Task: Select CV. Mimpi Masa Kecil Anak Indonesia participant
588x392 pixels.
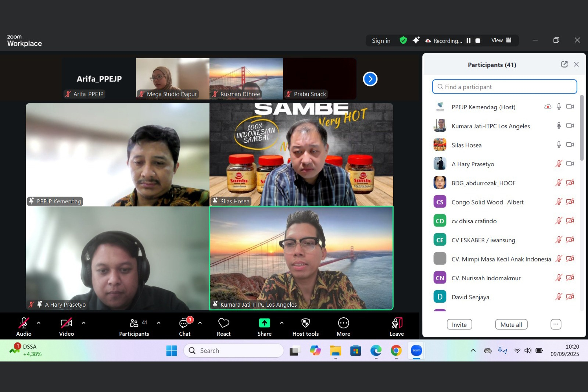Action: [504, 259]
